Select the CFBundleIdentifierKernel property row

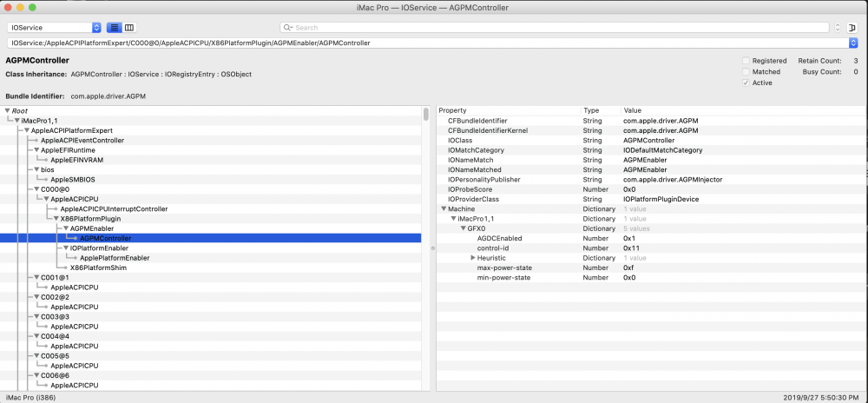pos(651,130)
